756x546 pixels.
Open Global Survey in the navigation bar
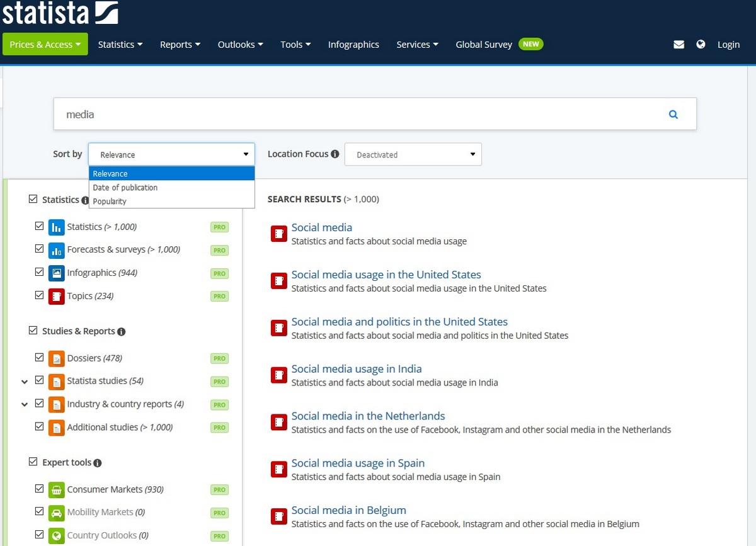point(484,44)
